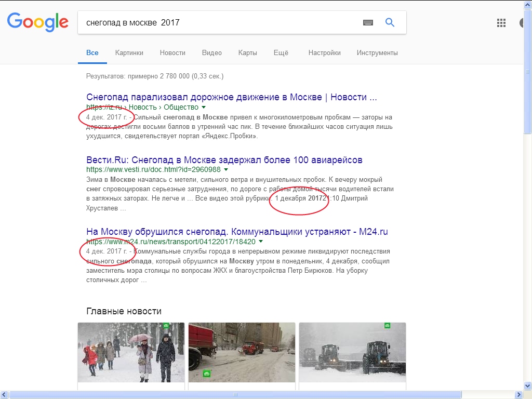532x399 pixels.
Task: Click the vertical scrollbar down arrow
Action: (528, 386)
